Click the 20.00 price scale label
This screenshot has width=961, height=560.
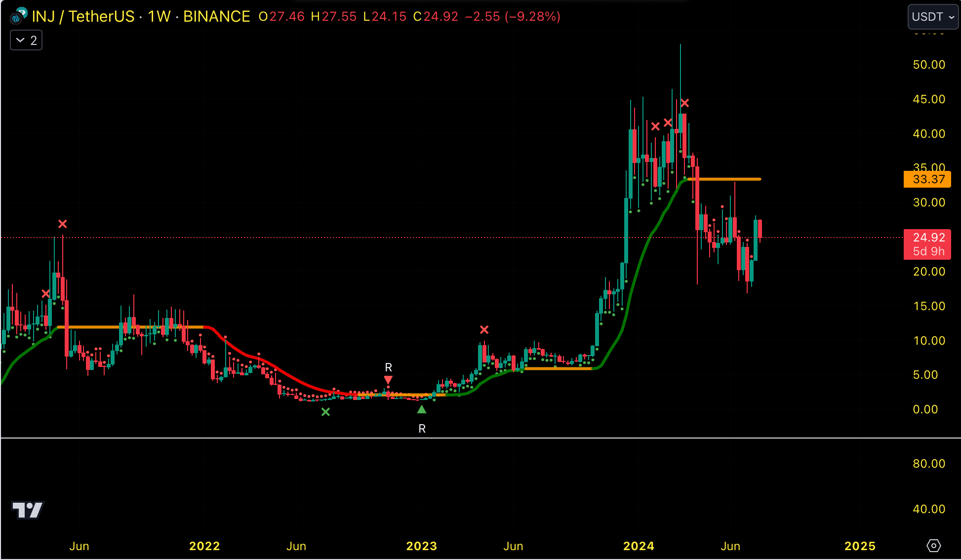point(929,272)
